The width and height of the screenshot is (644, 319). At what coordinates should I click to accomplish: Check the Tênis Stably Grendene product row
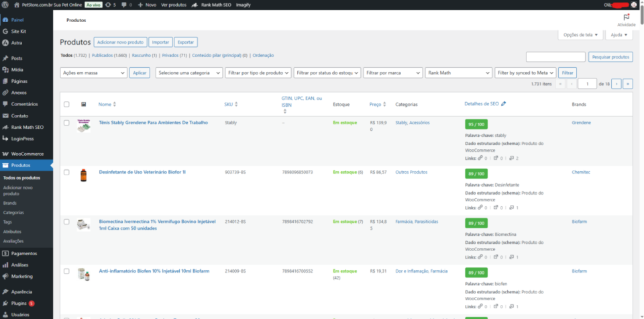[66, 123]
